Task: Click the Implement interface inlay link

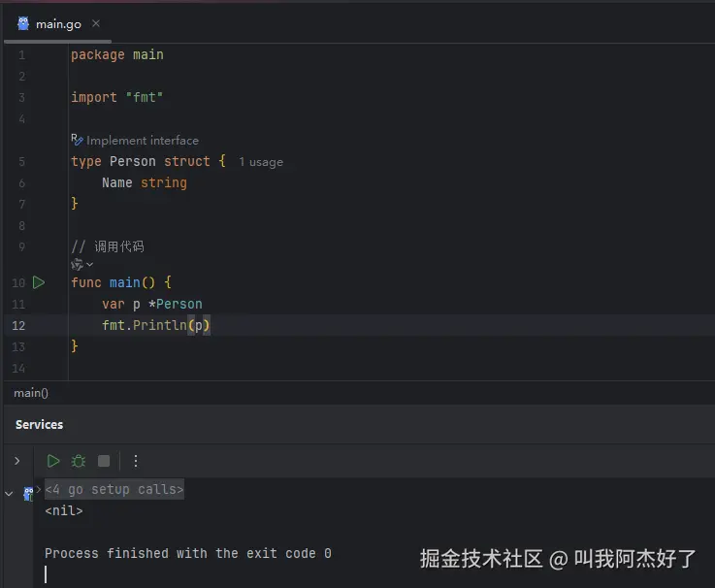Action: [143, 141]
